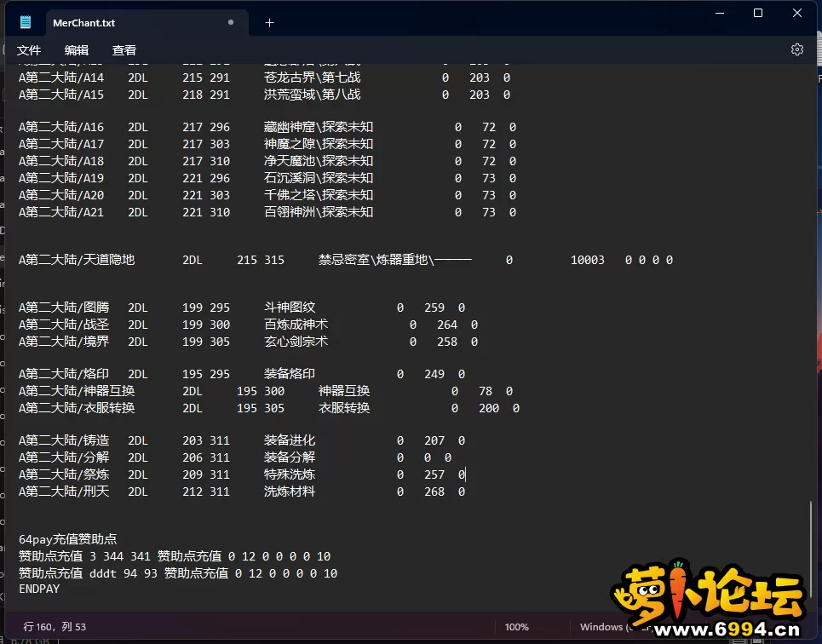
Task: Click the 行 160, 列 53 status entry
Action: (55, 627)
